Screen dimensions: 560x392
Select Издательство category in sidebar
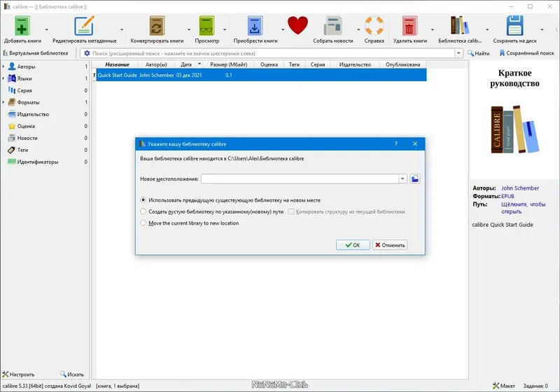[x=33, y=114]
